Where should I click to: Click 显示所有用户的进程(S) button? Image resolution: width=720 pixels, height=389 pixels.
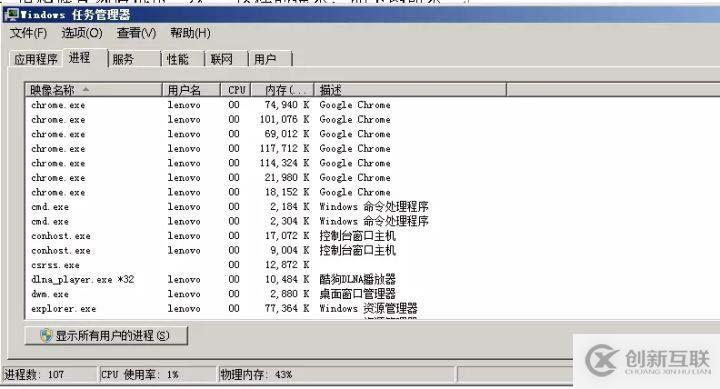(106, 336)
